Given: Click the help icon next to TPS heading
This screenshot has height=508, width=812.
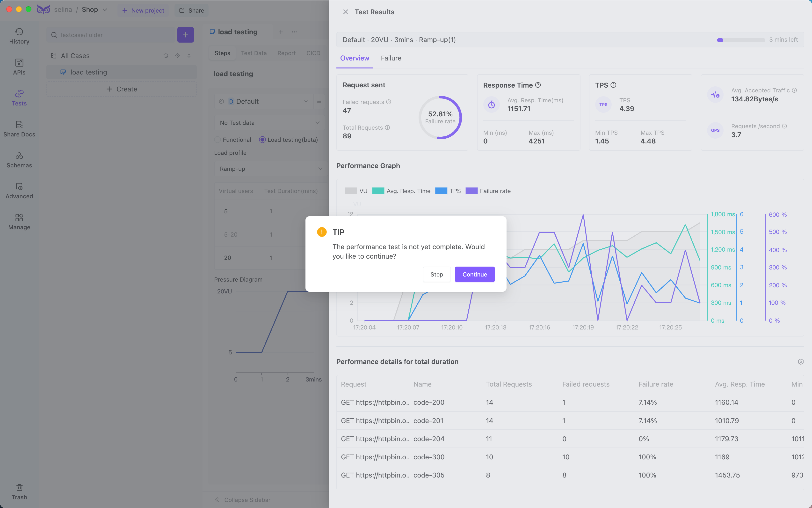Looking at the screenshot, I should coord(613,85).
